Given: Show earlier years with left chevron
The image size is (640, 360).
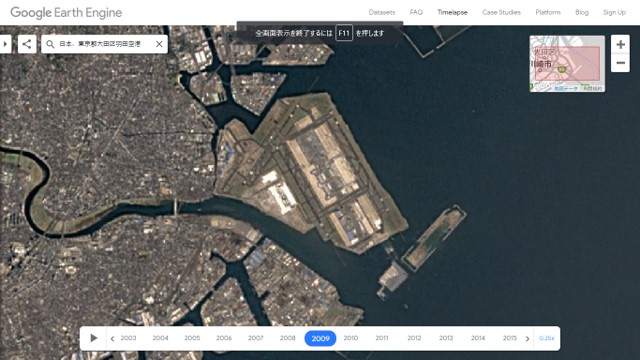Looking at the screenshot, I should pyautogui.click(x=112, y=338).
